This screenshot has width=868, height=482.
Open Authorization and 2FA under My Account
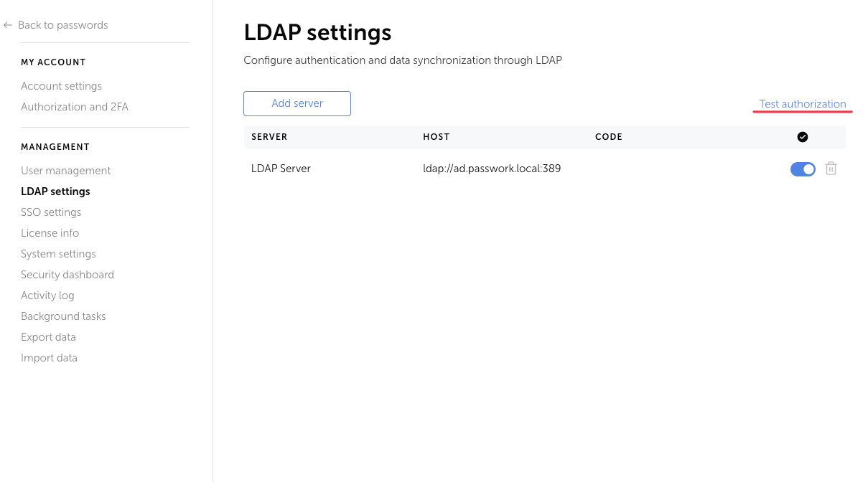click(x=74, y=106)
